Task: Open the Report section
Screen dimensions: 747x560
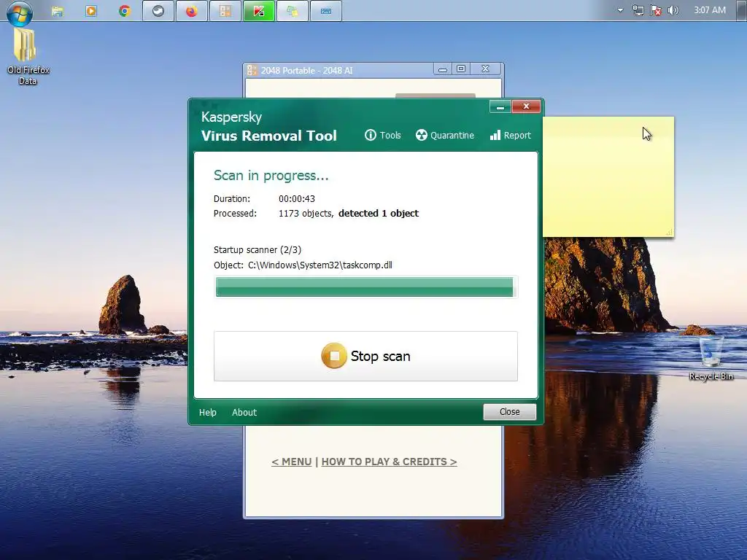Action: click(x=510, y=135)
